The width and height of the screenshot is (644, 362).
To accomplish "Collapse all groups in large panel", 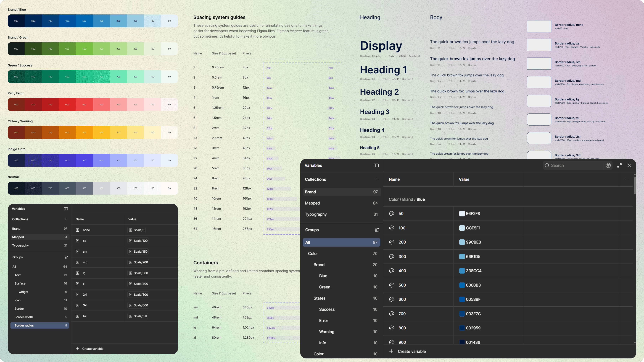I will 376,230.
